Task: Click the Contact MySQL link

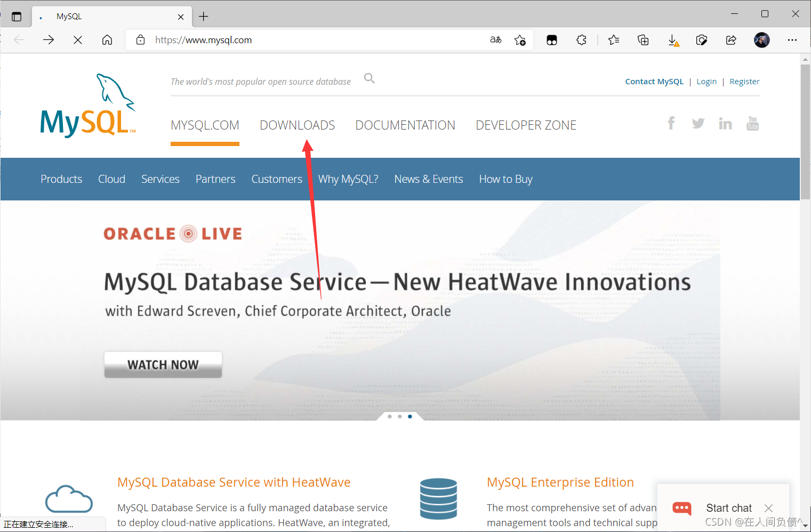Action: 654,82
